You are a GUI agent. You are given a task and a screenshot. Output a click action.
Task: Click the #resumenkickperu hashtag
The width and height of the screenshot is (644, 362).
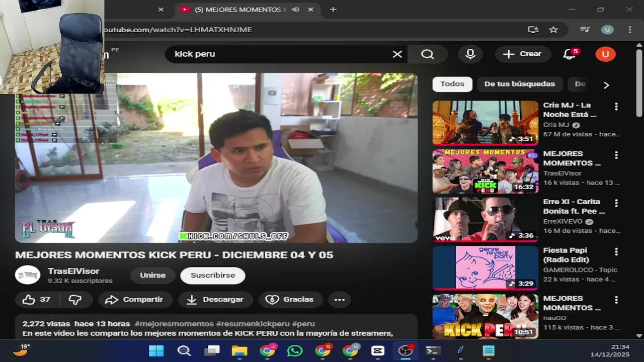(253, 324)
